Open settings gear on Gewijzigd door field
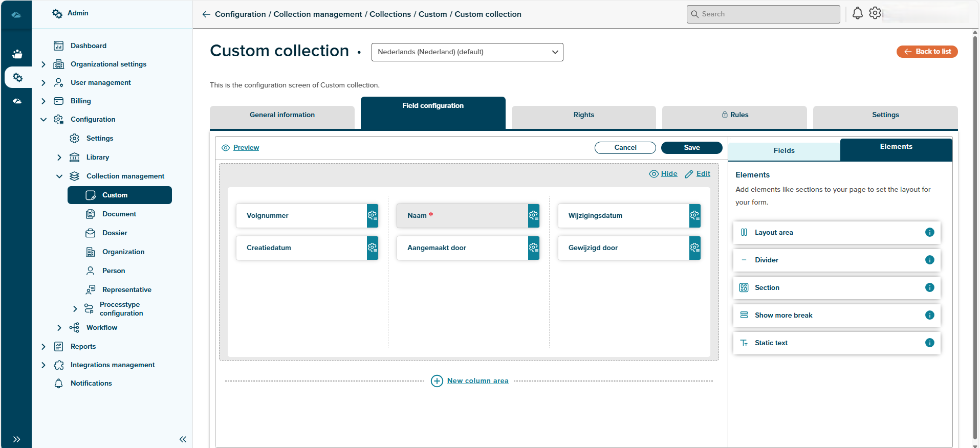980x448 pixels. pyautogui.click(x=694, y=248)
